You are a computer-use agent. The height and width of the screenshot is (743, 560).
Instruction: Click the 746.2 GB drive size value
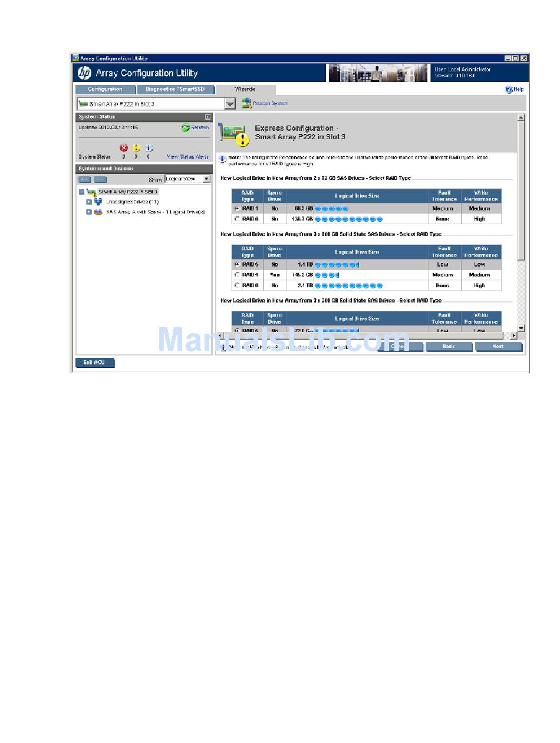[x=302, y=275]
